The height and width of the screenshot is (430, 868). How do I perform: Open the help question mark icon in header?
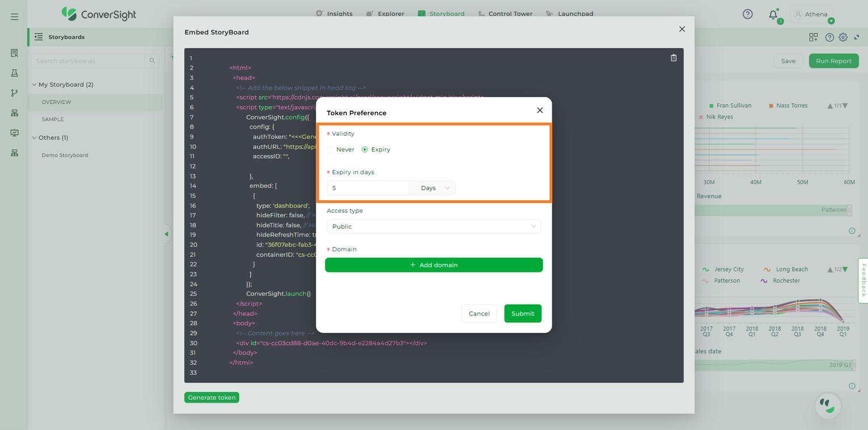748,14
